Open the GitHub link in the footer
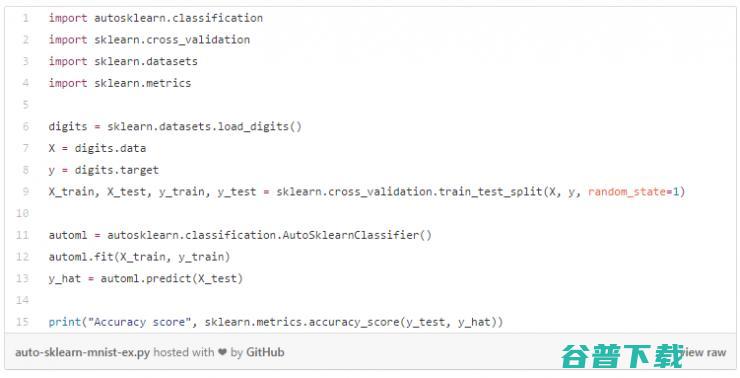Screen dimensions: 740x378 click(x=265, y=353)
